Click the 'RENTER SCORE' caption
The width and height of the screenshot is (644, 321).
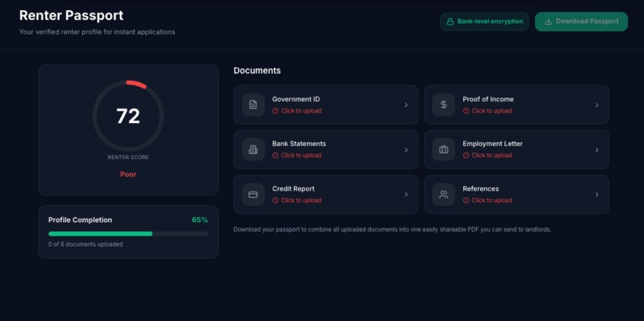coord(128,157)
